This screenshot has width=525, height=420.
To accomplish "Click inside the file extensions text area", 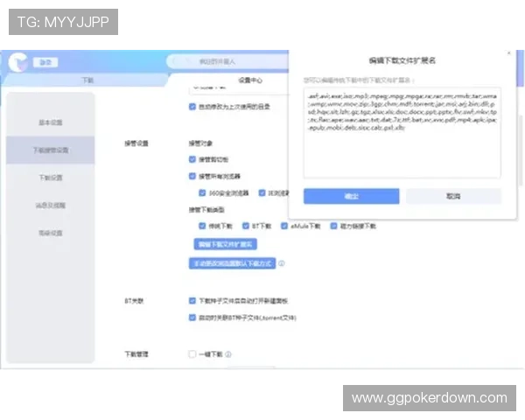I will click(x=402, y=133).
